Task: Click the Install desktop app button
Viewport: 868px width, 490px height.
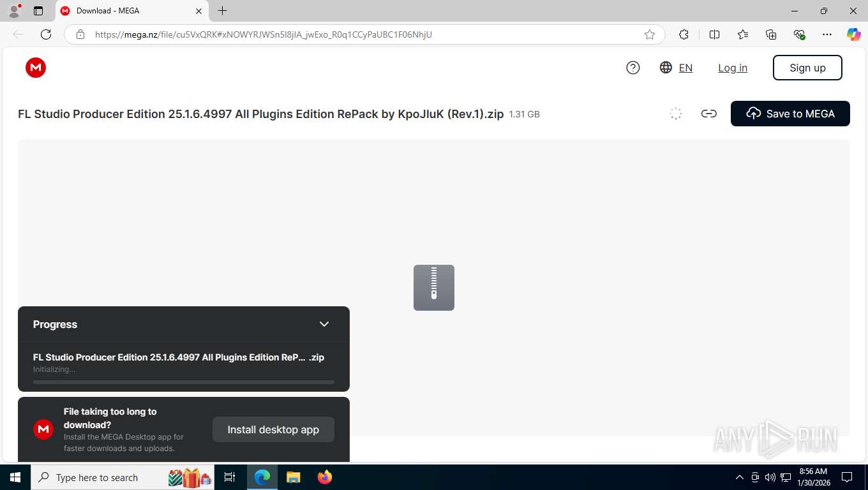Action: pyautogui.click(x=273, y=429)
